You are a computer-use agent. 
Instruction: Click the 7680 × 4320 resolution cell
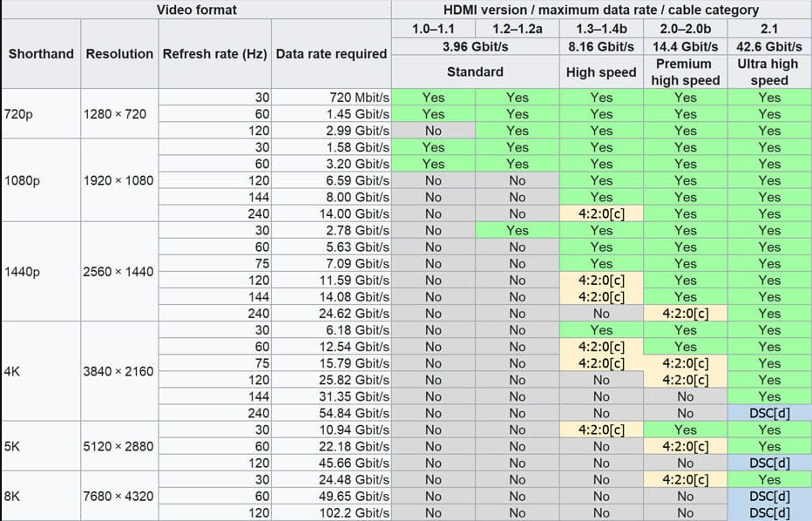point(119,496)
